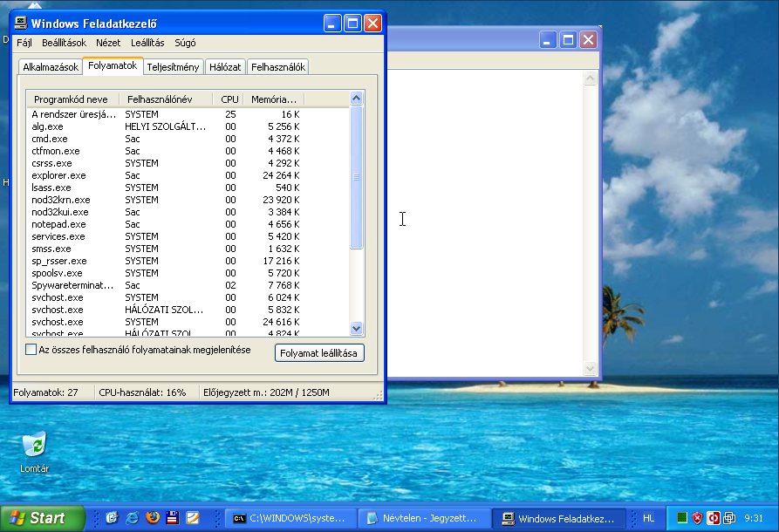Open the Súgó menu
Screen dimensions: 779x532
[185, 43]
